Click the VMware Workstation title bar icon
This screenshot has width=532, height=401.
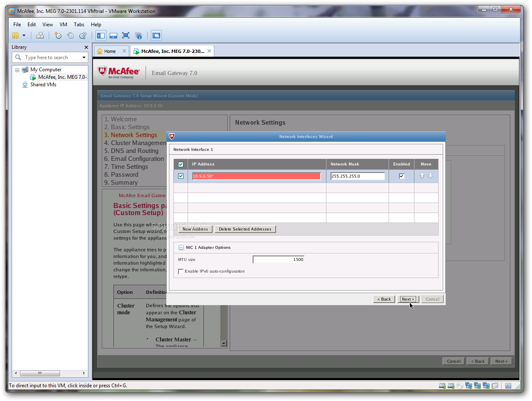click(12, 11)
